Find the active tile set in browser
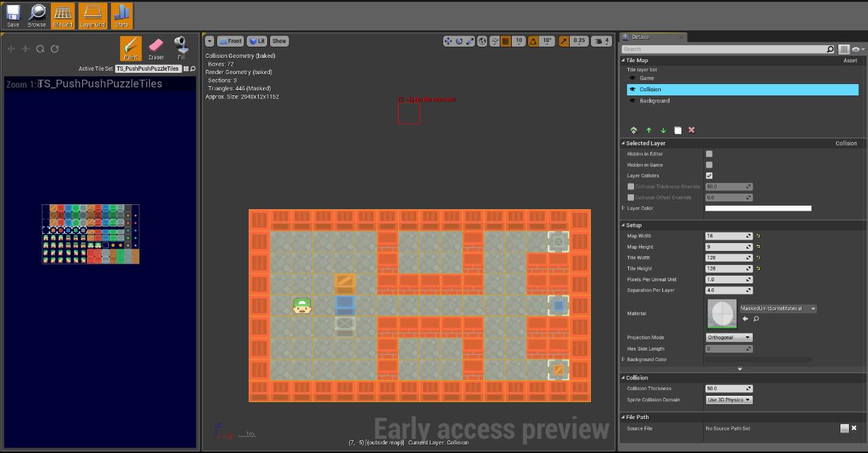This screenshot has width=868, height=453. (192, 69)
